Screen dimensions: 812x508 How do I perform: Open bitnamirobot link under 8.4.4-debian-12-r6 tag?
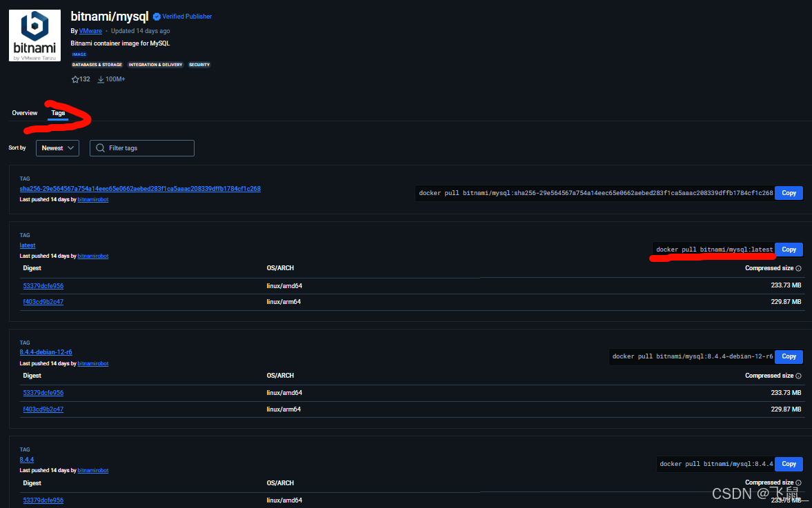[x=92, y=364]
